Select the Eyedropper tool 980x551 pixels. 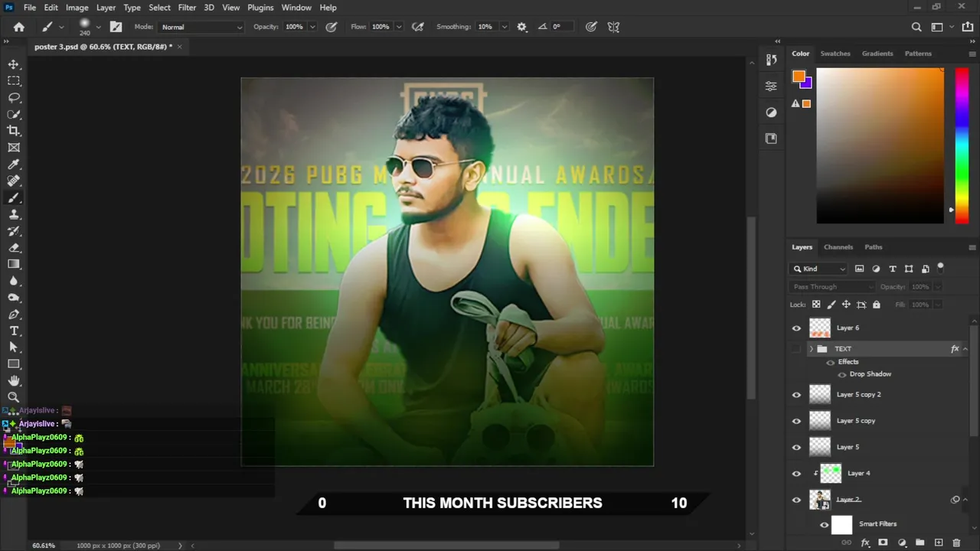(14, 165)
